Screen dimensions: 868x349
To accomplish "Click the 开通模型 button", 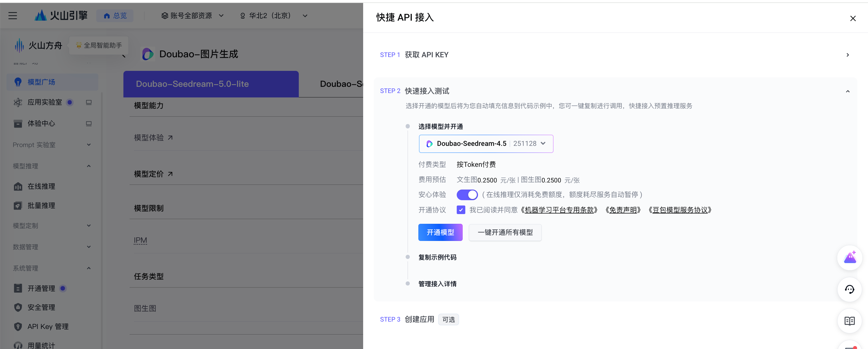I will [440, 232].
